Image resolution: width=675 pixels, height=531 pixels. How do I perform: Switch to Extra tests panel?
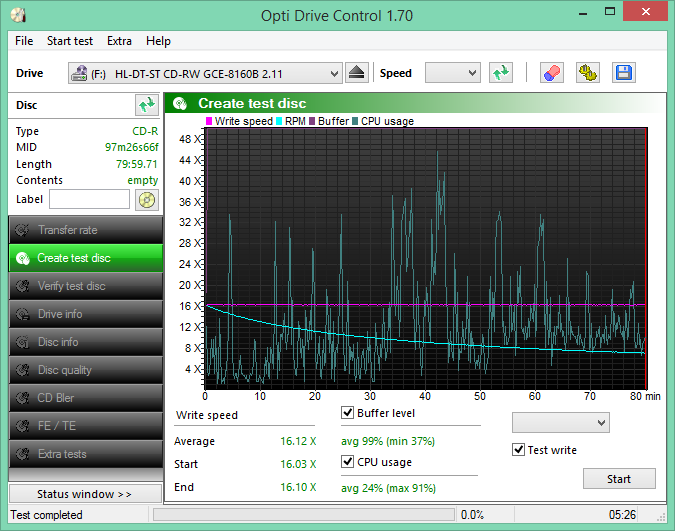tap(86, 454)
